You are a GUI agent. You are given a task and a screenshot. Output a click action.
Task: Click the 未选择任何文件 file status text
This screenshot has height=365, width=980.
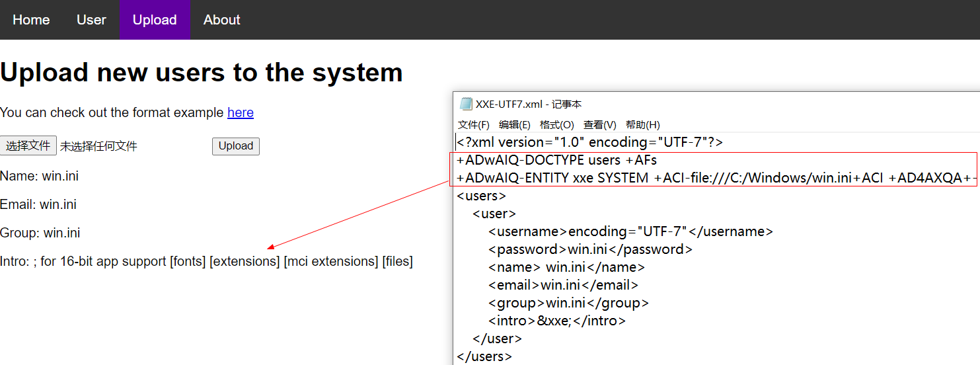tap(98, 147)
